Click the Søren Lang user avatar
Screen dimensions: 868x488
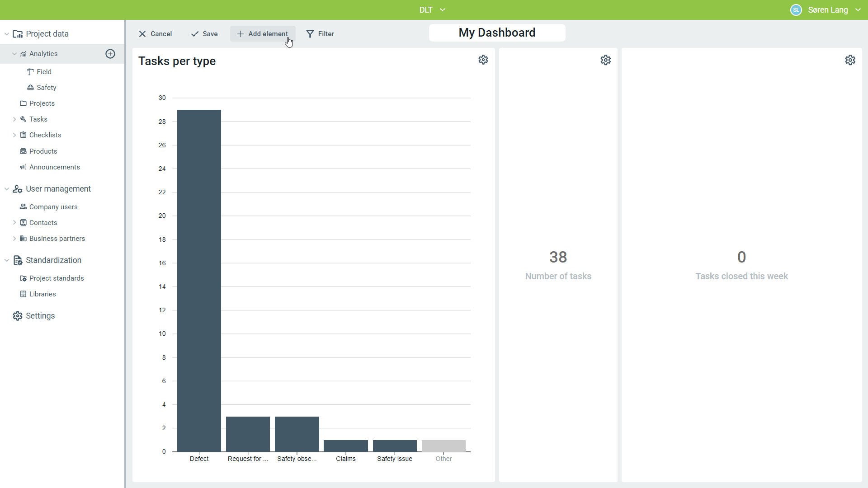point(796,10)
